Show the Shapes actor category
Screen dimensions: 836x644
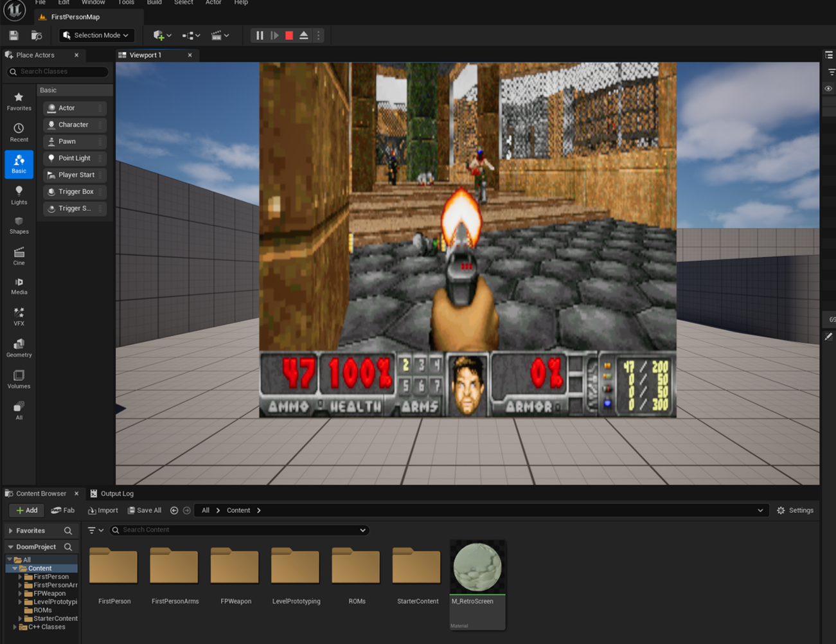point(19,225)
